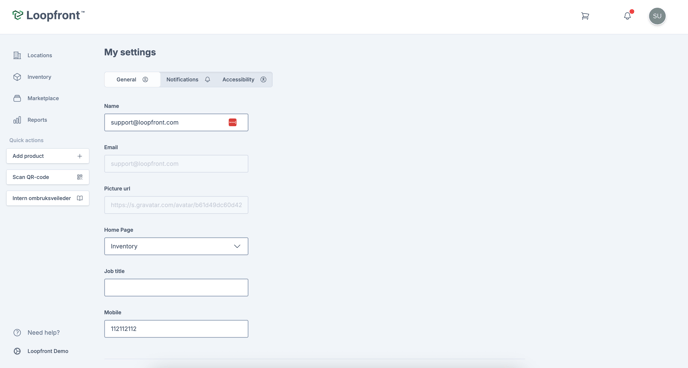Open the SU user avatar menu
Image resolution: width=688 pixels, height=368 pixels.
[657, 16]
